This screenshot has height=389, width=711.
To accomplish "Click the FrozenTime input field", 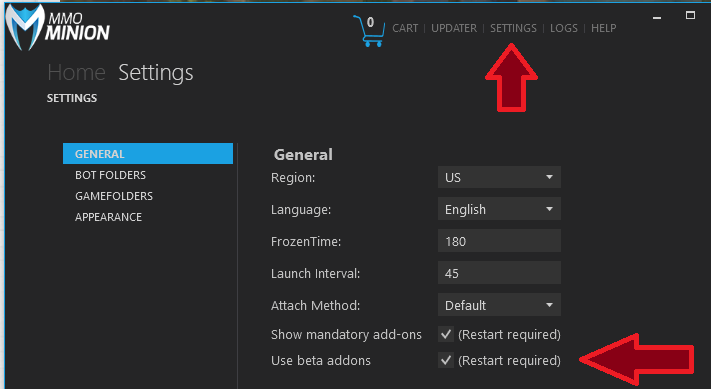I will 499,241.
